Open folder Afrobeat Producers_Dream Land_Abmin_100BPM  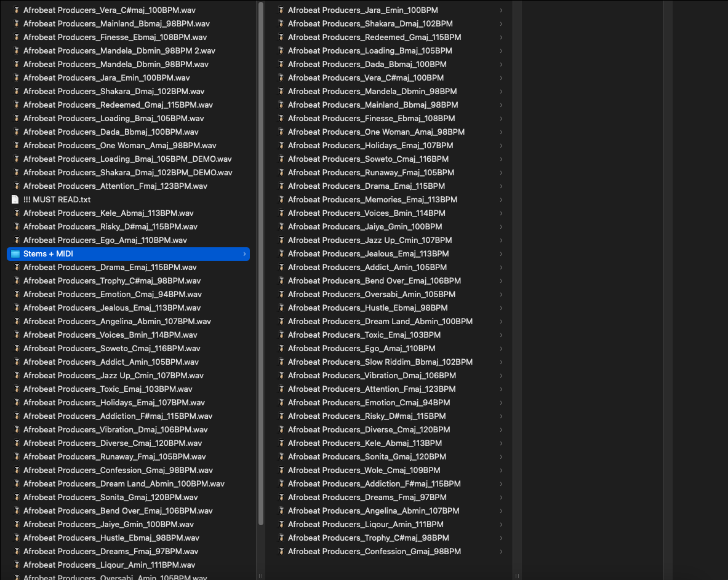(x=380, y=321)
